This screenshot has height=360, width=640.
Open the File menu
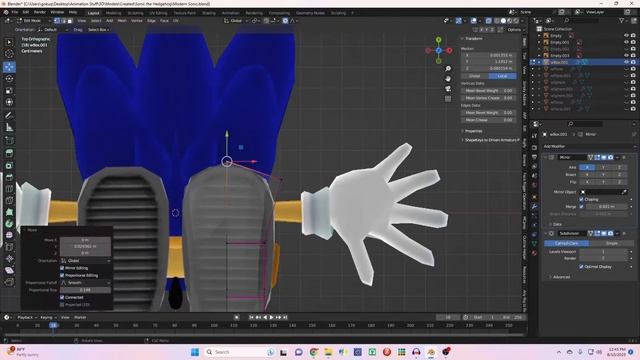click(x=15, y=12)
